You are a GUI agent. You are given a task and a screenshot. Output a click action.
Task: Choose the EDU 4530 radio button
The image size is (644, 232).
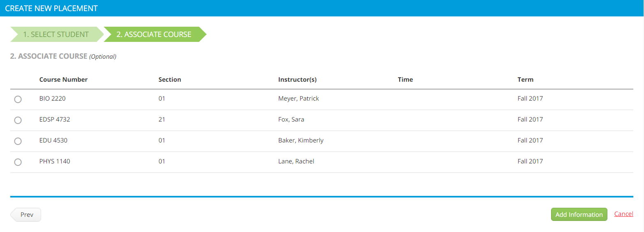coord(18,141)
